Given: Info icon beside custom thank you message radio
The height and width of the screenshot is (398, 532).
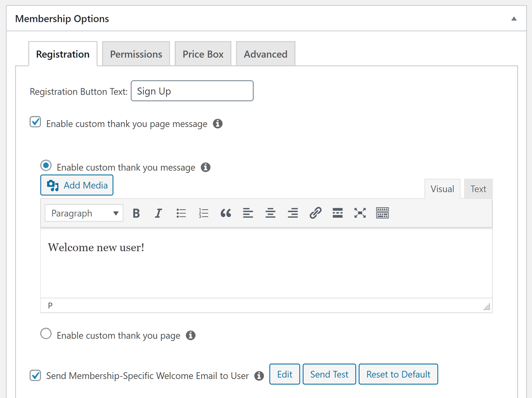Looking at the screenshot, I should pyautogui.click(x=205, y=167).
